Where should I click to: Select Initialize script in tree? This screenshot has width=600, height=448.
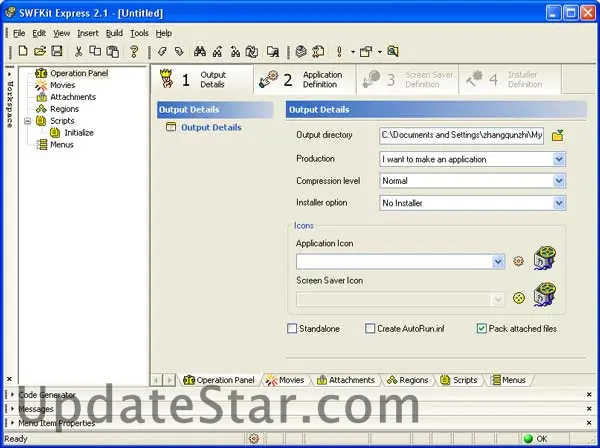pyautogui.click(x=79, y=132)
